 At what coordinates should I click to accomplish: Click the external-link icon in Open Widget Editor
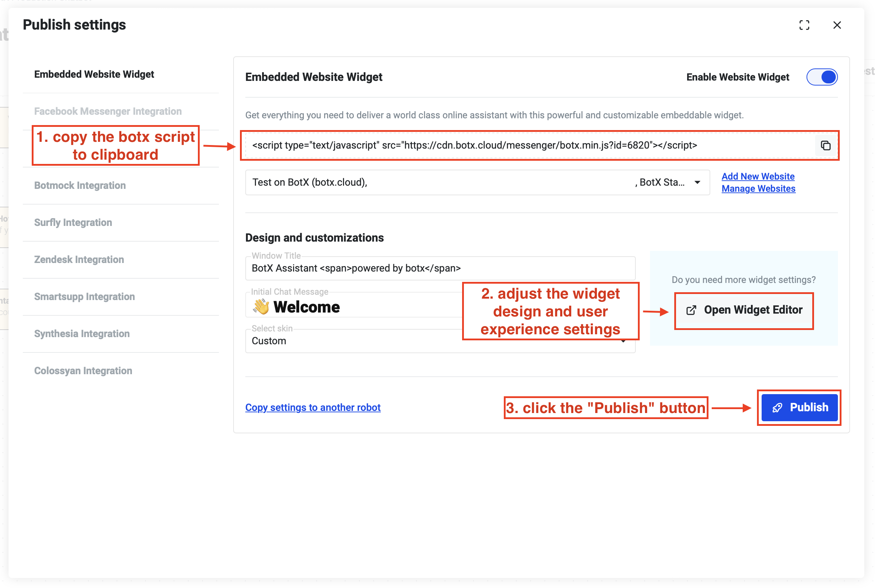[x=691, y=310]
